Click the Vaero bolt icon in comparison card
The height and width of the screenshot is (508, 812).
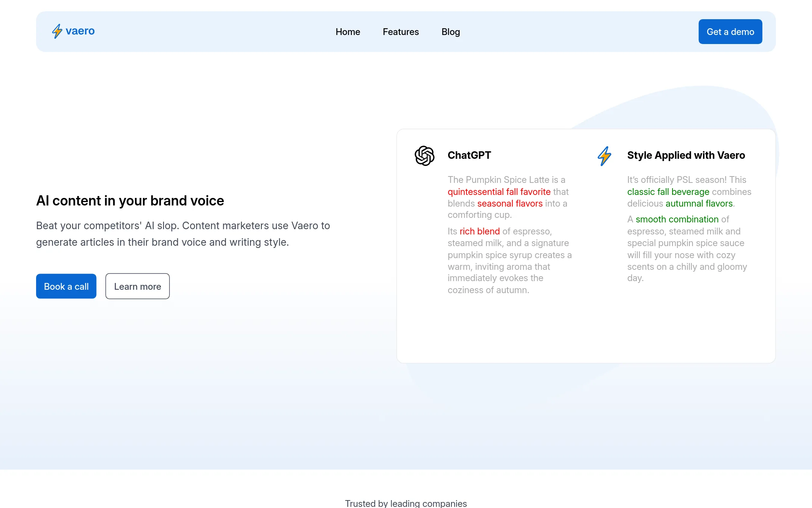[x=604, y=156]
